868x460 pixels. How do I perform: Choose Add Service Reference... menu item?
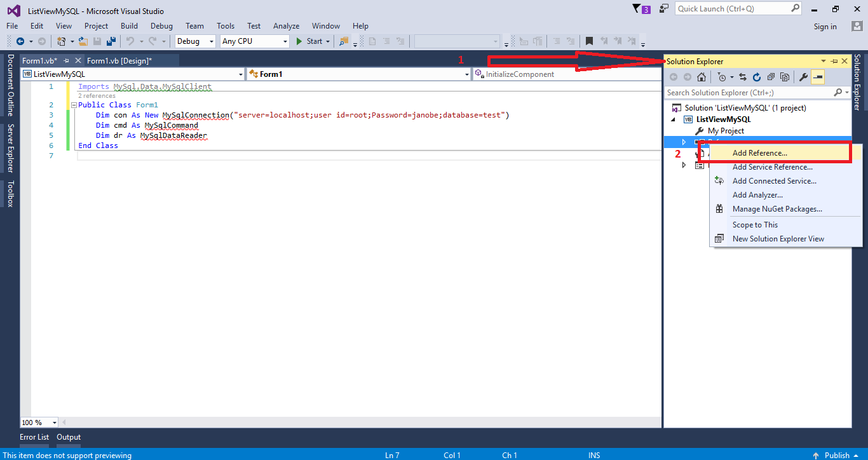[786, 167]
